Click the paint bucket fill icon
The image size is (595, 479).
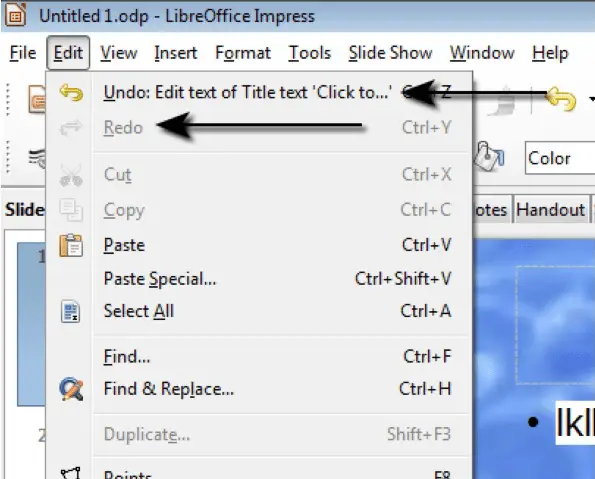coord(489,157)
